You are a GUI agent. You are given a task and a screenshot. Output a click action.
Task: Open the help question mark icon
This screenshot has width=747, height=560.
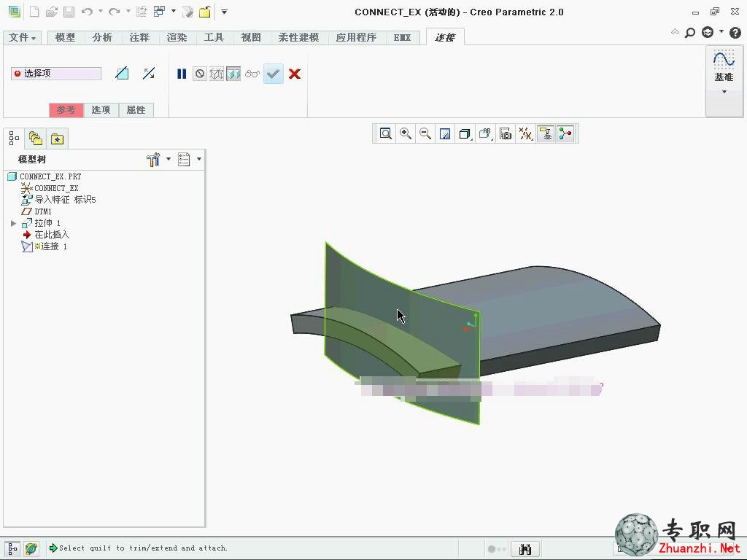735,32
